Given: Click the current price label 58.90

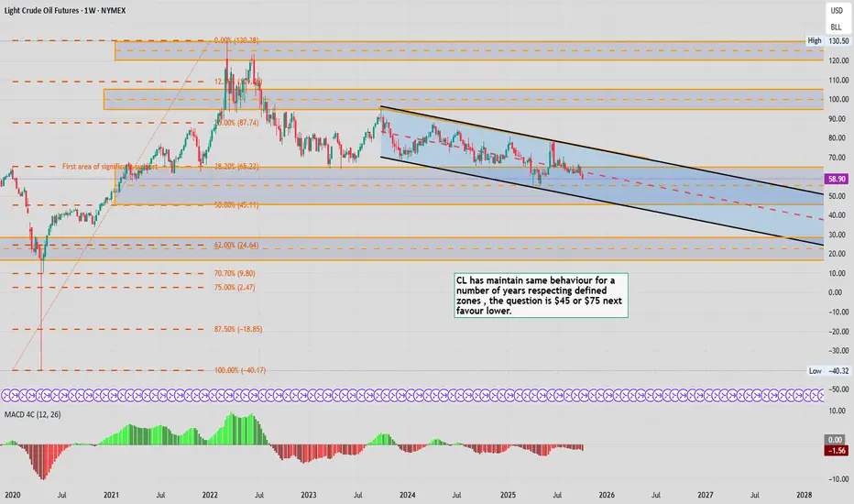Looking at the screenshot, I should point(837,179).
